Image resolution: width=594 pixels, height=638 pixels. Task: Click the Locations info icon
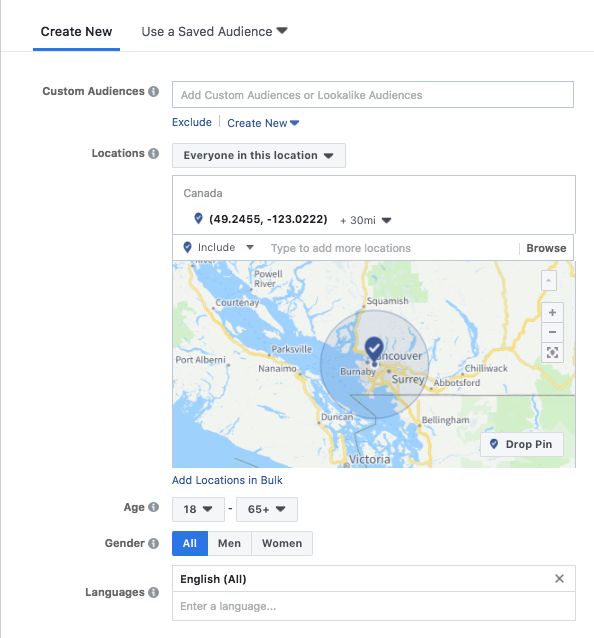[x=153, y=153]
